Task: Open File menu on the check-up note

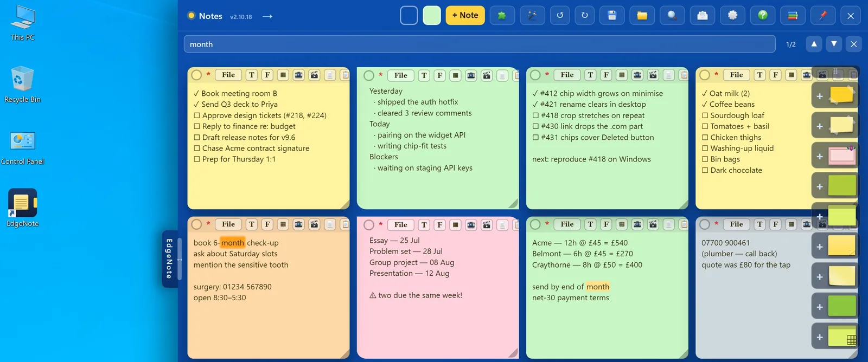Action: click(x=228, y=224)
